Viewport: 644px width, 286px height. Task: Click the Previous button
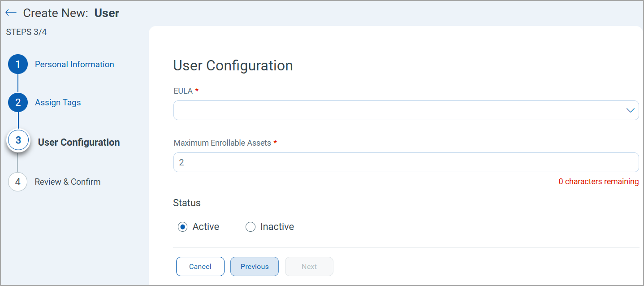pyautogui.click(x=255, y=266)
